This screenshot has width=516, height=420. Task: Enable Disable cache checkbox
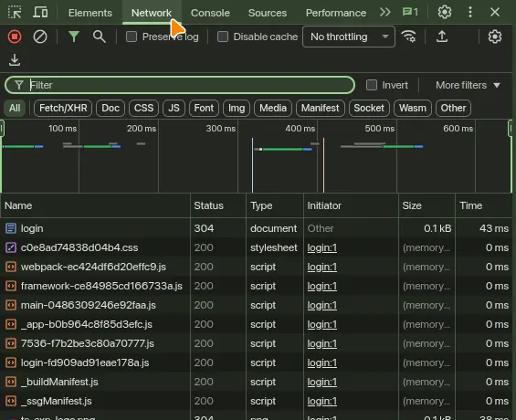[223, 37]
